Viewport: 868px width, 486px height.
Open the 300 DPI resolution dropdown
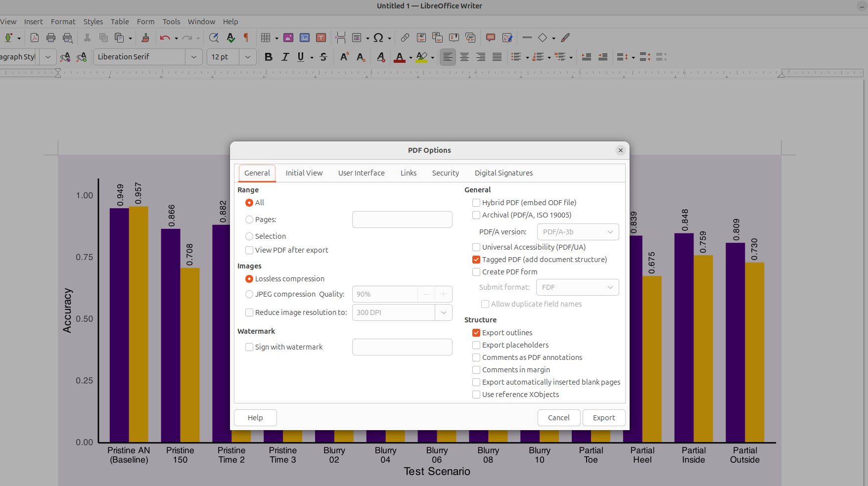444,312
